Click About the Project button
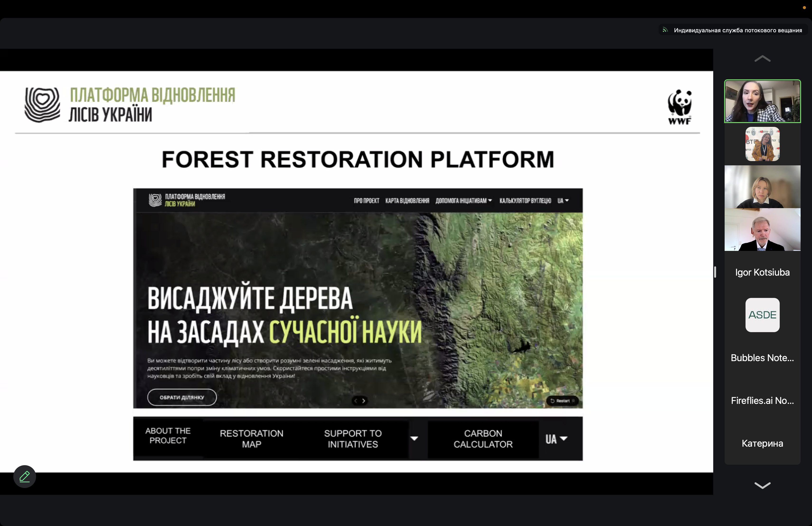 pos(168,436)
